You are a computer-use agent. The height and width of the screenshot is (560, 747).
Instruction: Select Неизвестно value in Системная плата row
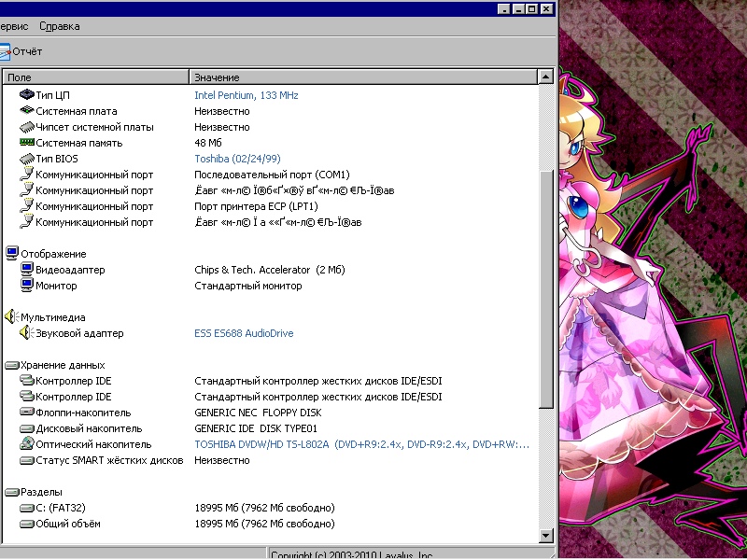[x=222, y=111]
